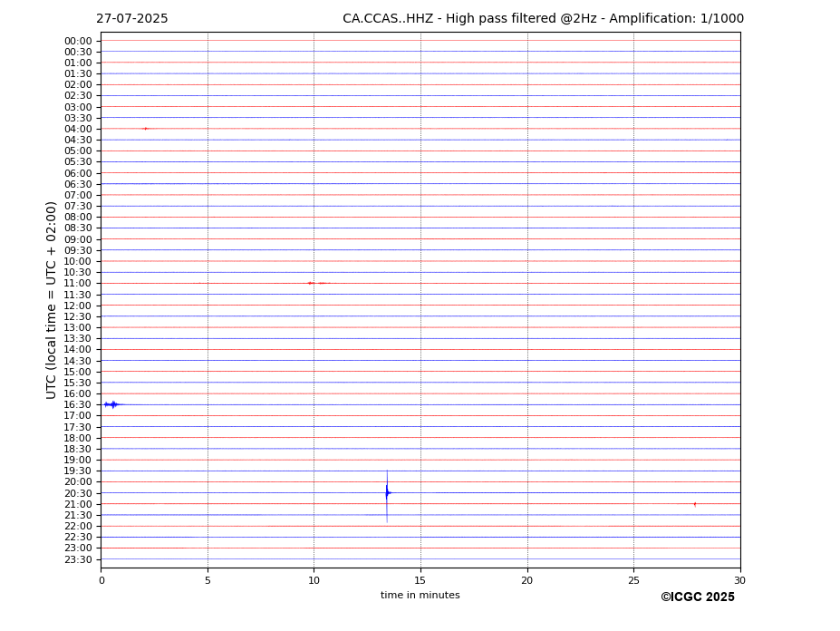Screen dimensions: 840x631
Task: Click the 00:00 row label
Action: coord(78,42)
